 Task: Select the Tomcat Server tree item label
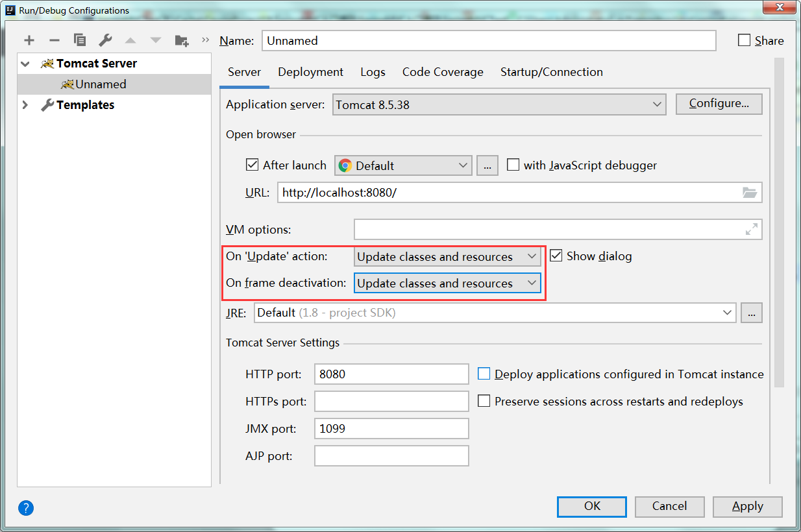point(97,64)
